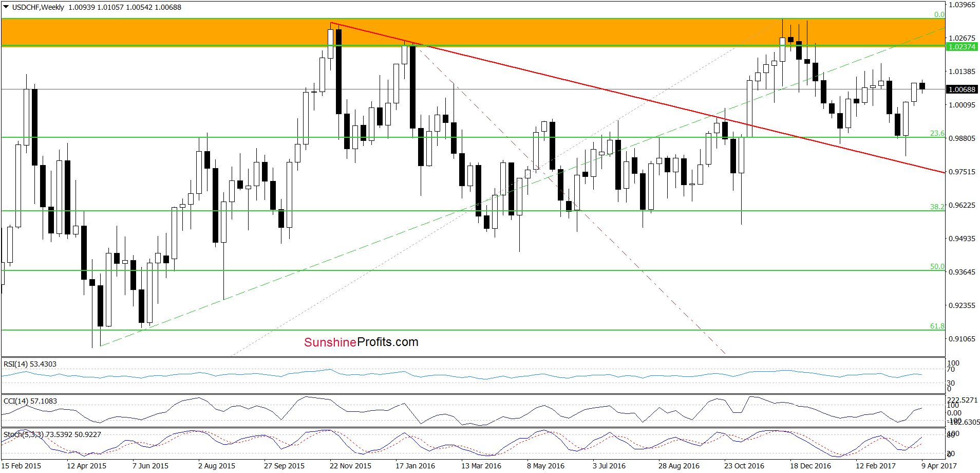Click the 0.97515 price axis label
Image resolution: width=980 pixels, height=473 pixels.
pos(962,172)
